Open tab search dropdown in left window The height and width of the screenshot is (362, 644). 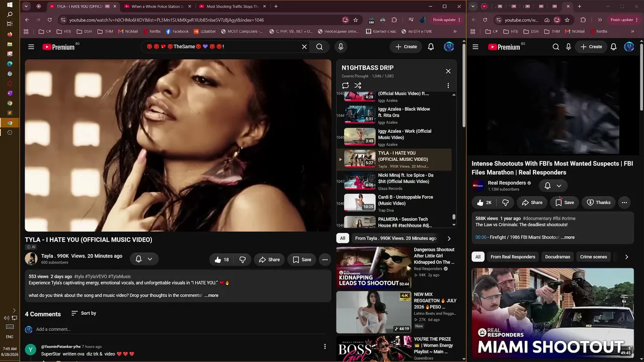pyautogui.click(x=27, y=7)
